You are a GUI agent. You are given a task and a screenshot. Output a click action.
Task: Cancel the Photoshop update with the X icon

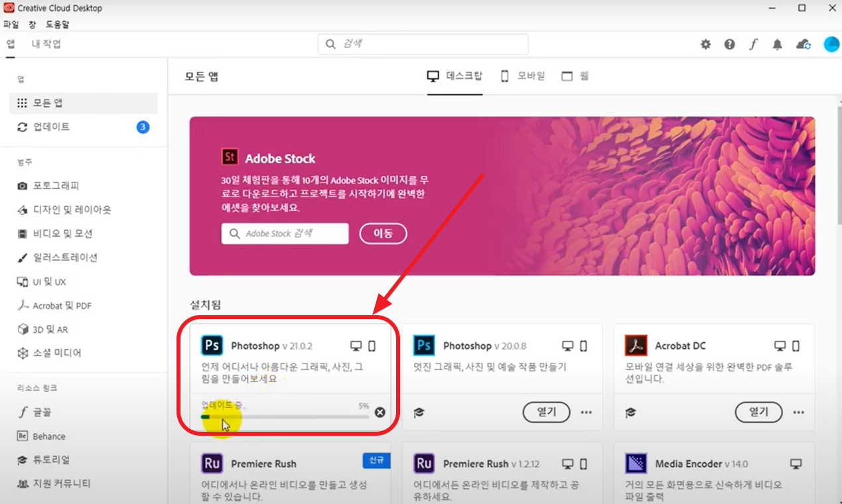pyautogui.click(x=380, y=412)
